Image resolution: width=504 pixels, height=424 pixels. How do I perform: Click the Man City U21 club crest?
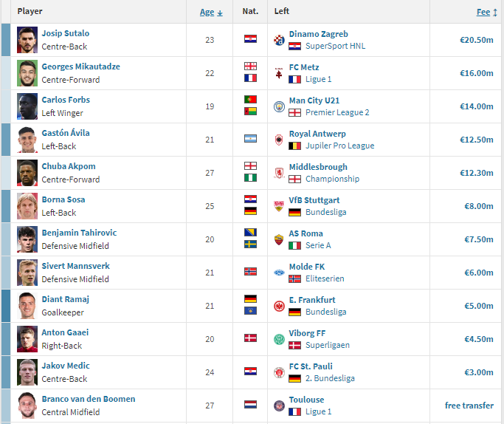pos(279,106)
